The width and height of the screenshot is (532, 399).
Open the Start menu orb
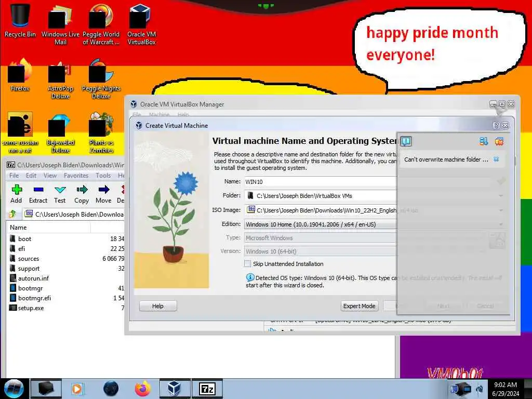click(x=14, y=389)
